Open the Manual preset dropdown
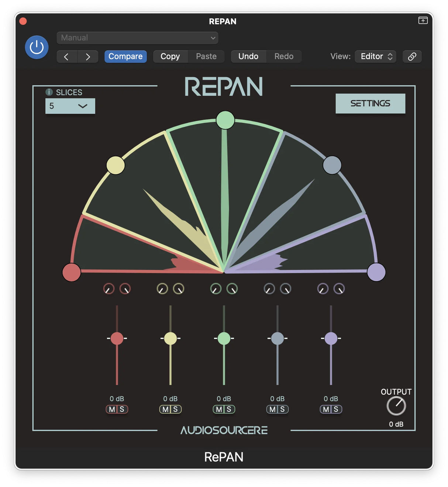The width and height of the screenshot is (448, 487). (137, 38)
